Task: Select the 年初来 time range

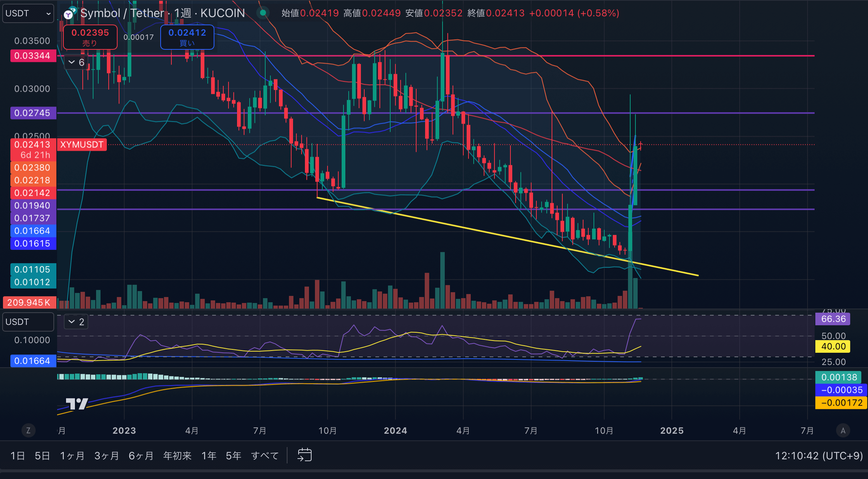Action: [177, 456]
